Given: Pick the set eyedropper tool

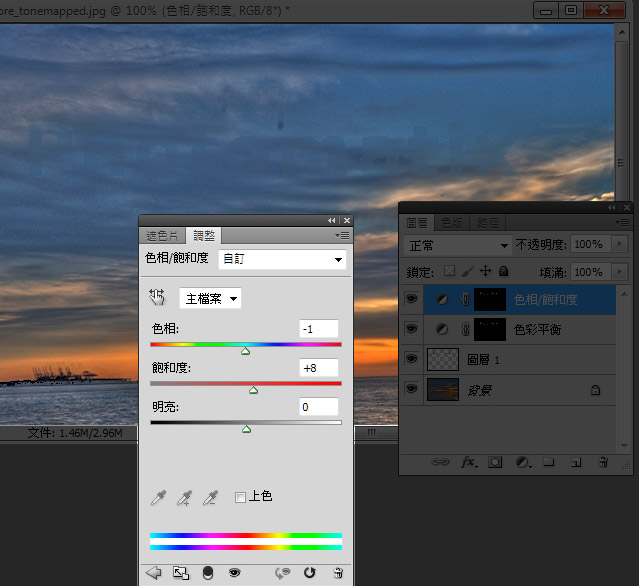Looking at the screenshot, I should tap(158, 498).
